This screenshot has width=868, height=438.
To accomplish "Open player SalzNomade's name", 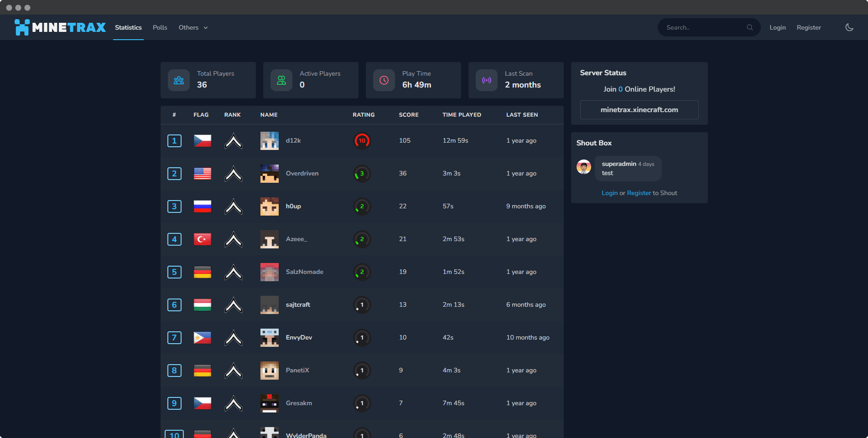I will (x=304, y=272).
